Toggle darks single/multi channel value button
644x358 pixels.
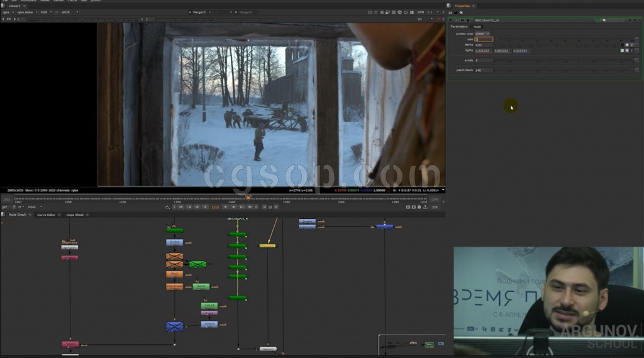(631, 45)
